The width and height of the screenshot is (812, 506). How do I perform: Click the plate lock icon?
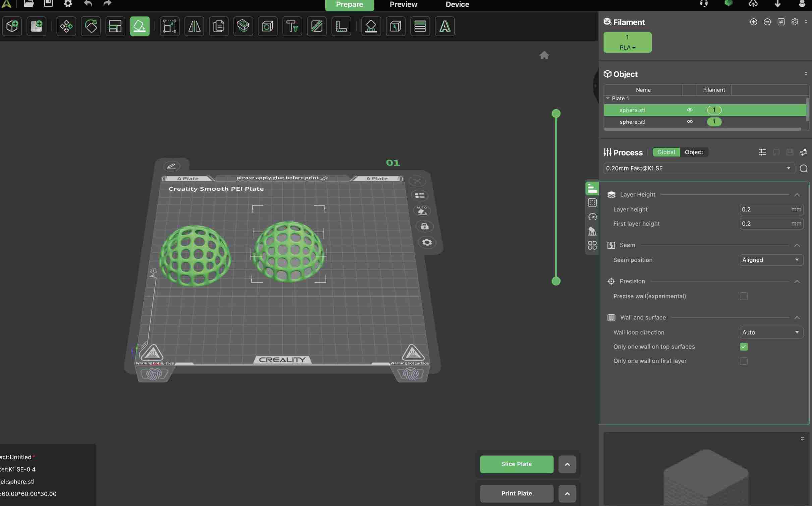pos(425,227)
